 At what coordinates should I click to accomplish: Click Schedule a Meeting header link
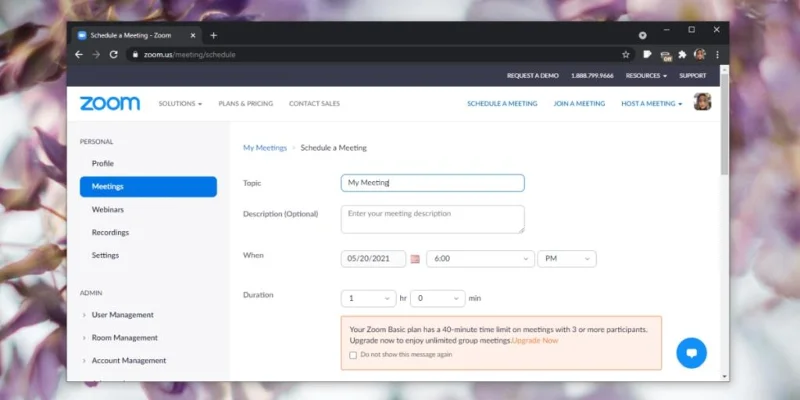502,104
